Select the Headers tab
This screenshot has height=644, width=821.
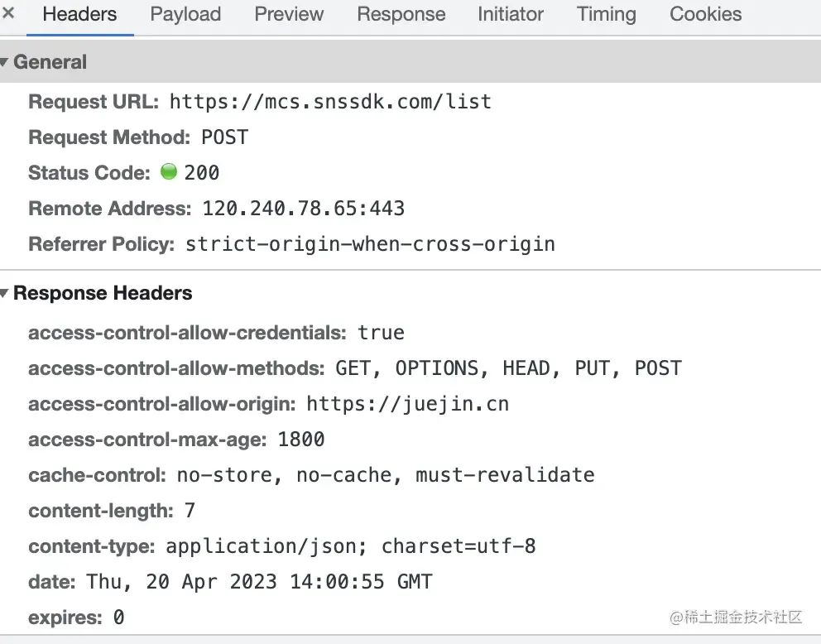(x=79, y=14)
